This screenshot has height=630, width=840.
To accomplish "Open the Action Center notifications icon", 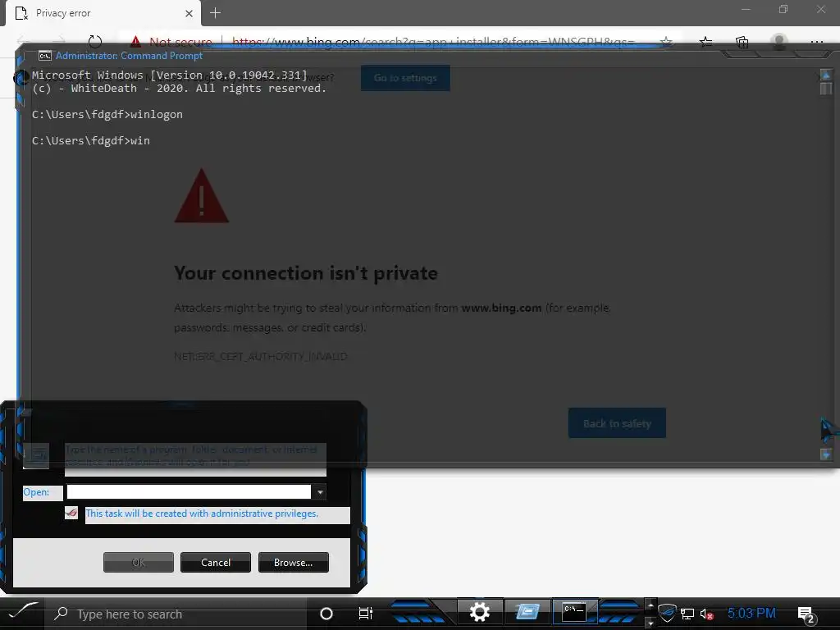I will [806, 614].
